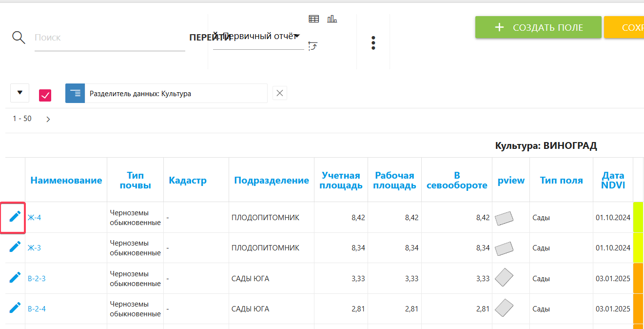The width and height of the screenshot is (644, 329).
Task: Click the blue data separator icon
Action: 75,93
